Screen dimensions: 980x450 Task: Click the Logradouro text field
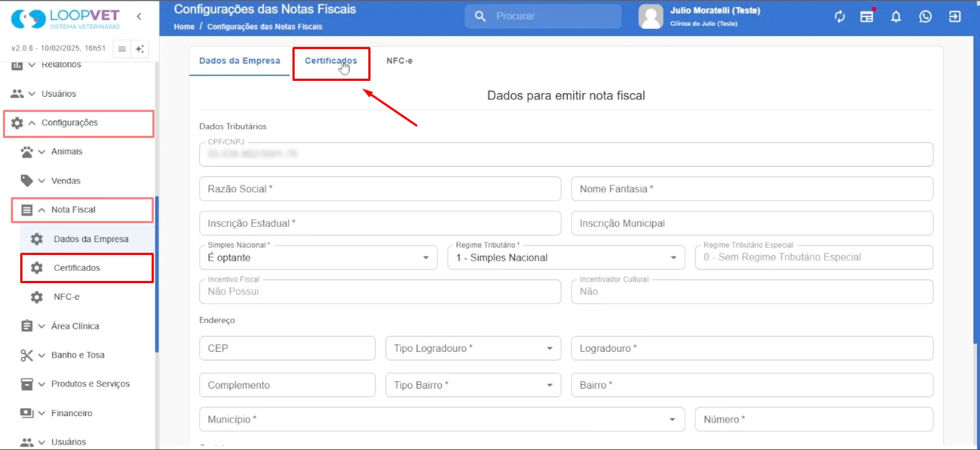[752, 348]
